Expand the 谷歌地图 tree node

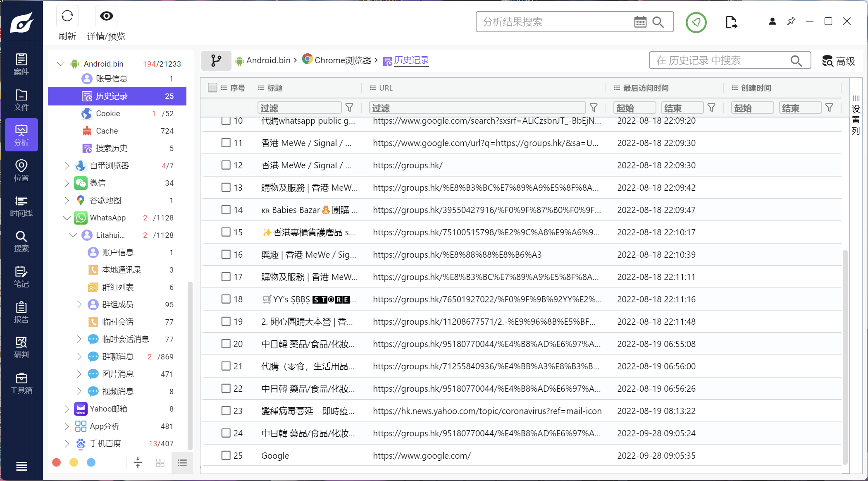(x=67, y=201)
